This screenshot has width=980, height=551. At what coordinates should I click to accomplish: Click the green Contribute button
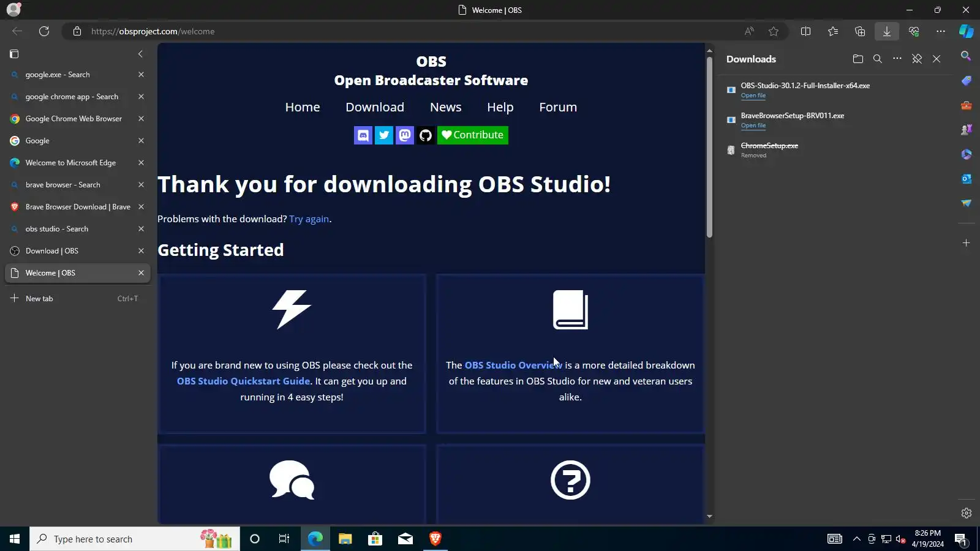pyautogui.click(x=473, y=135)
